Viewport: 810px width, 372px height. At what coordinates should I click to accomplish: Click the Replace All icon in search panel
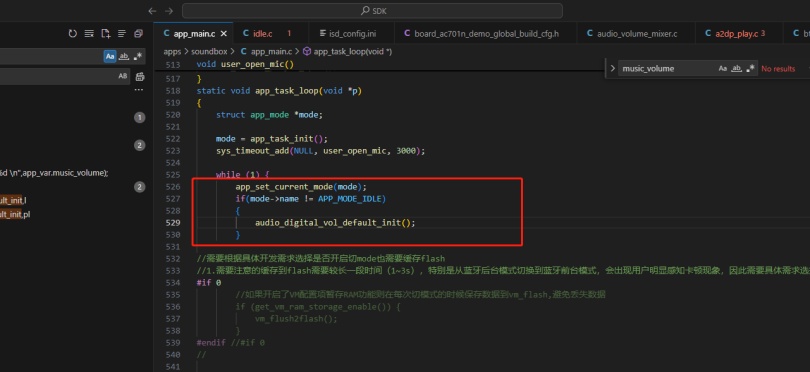(140, 76)
